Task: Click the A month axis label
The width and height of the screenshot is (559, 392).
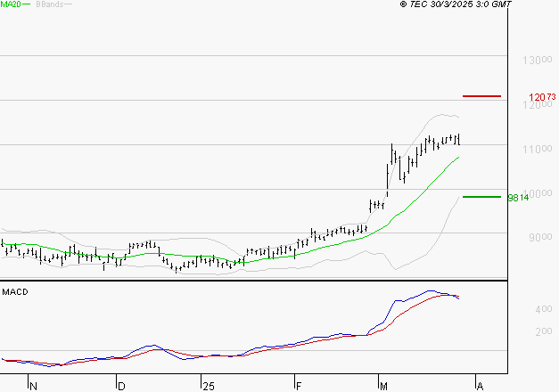Action: pyautogui.click(x=480, y=387)
